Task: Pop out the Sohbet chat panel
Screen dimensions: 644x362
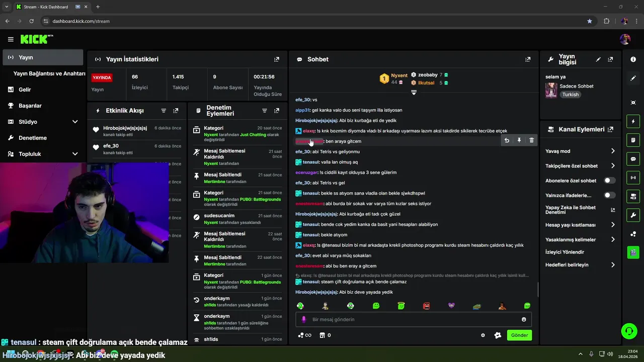Action: pyautogui.click(x=528, y=59)
